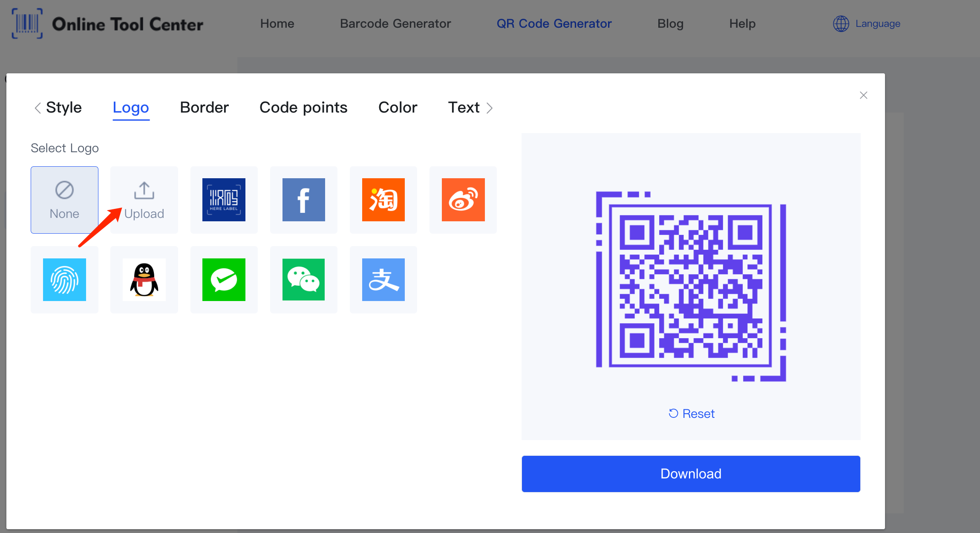
Task: Select the Alipay logo icon
Action: tap(383, 279)
